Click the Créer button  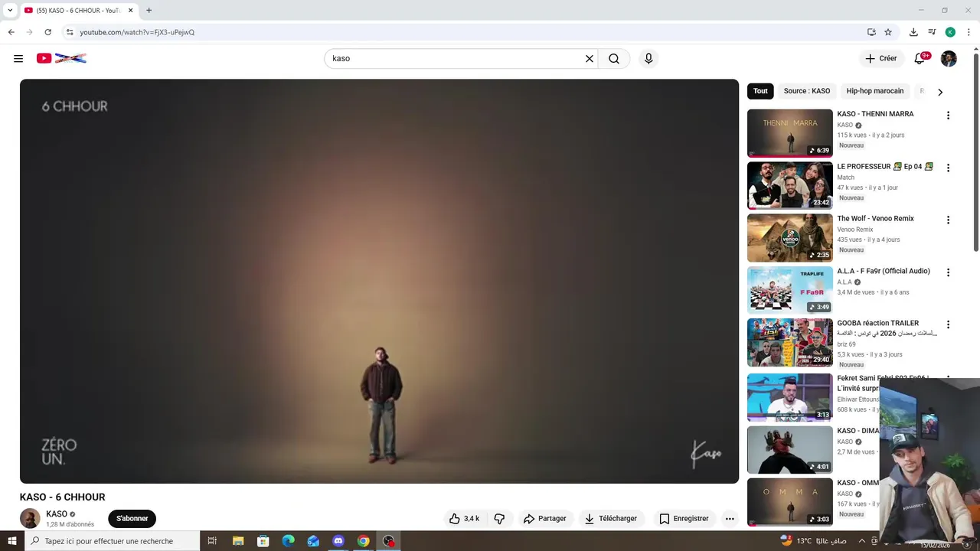[x=880, y=58]
